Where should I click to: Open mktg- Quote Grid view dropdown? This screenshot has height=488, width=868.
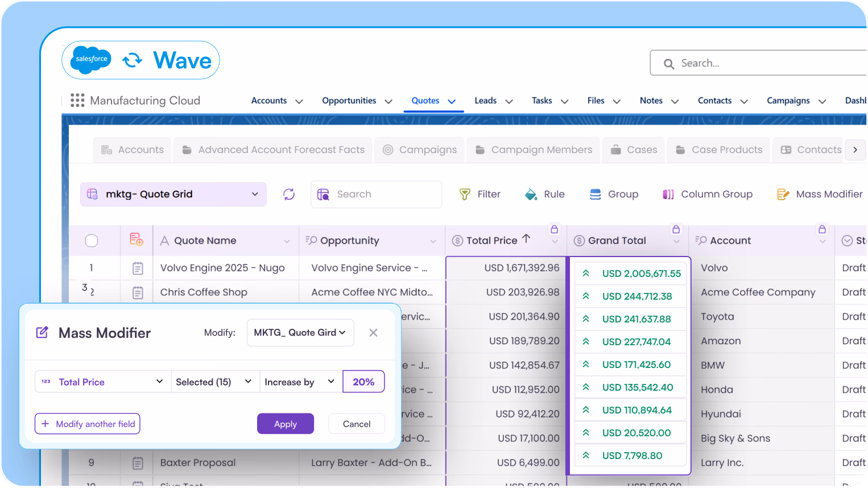pyautogui.click(x=173, y=195)
